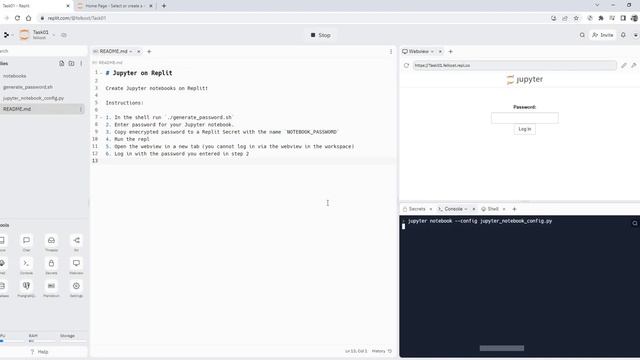Screen dimensions: 640x360
Task: Open the PostgreSQL tool icon
Action: 27,286
